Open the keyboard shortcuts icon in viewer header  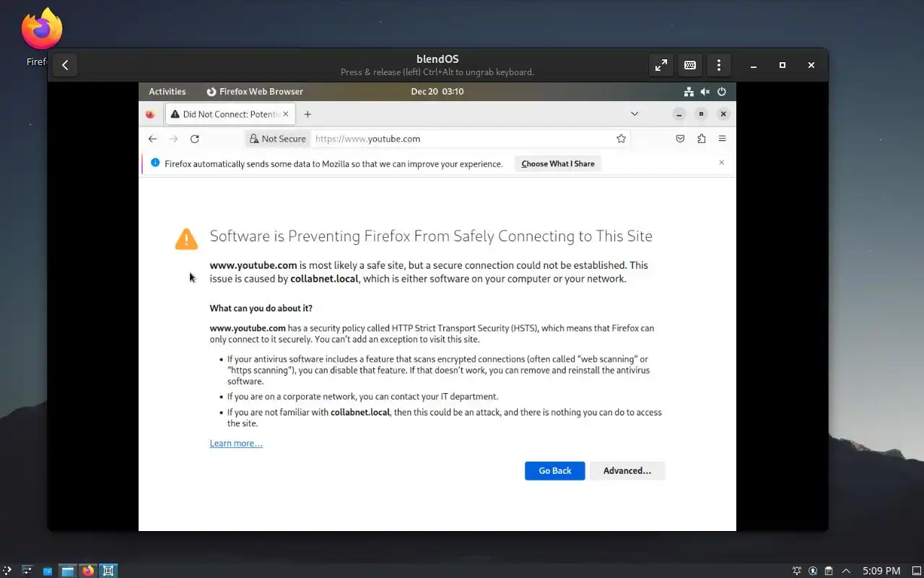(x=690, y=65)
